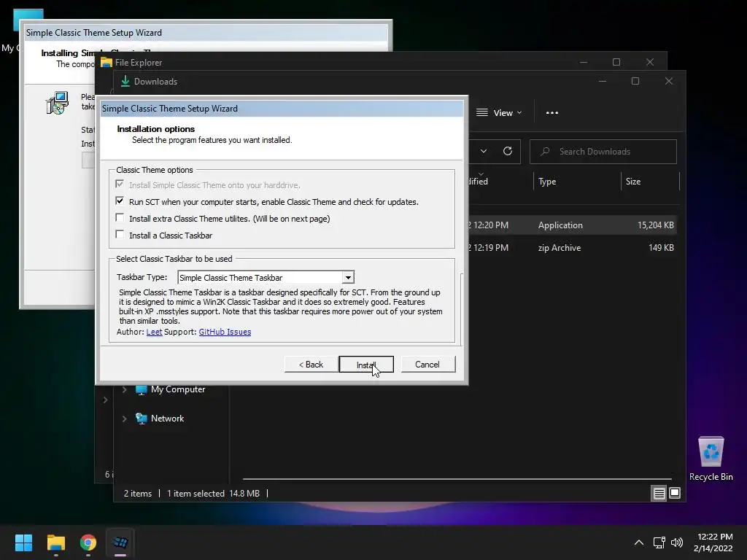Open the volume tray icon
747x560 pixels.
tap(676, 542)
